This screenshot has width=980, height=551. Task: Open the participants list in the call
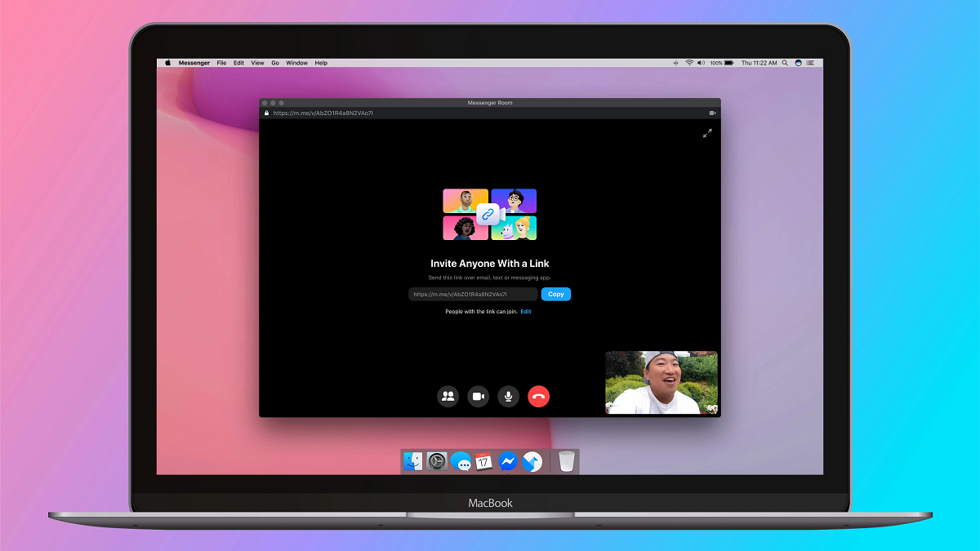pyautogui.click(x=448, y=397)
